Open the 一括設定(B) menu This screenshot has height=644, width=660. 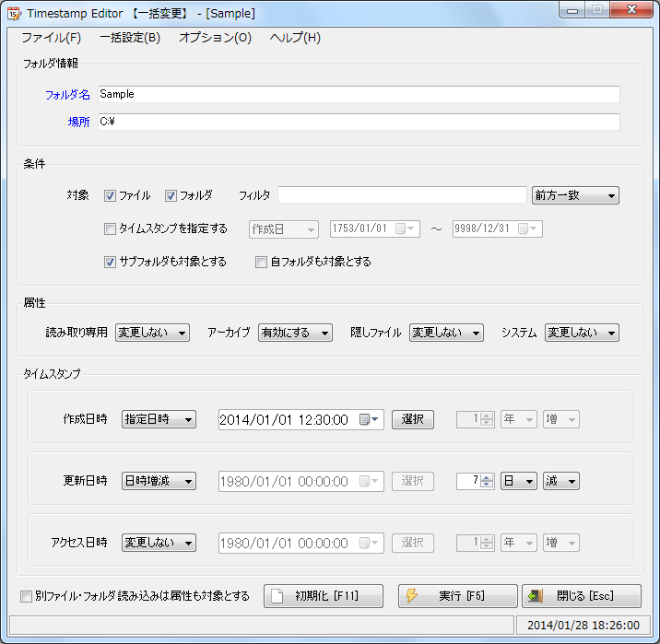click(x=129, y=38)
